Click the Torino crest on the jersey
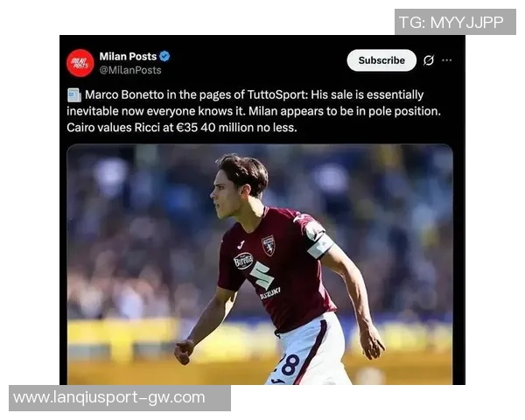This screenshot has width=525, height=420. tap(269, 246)
